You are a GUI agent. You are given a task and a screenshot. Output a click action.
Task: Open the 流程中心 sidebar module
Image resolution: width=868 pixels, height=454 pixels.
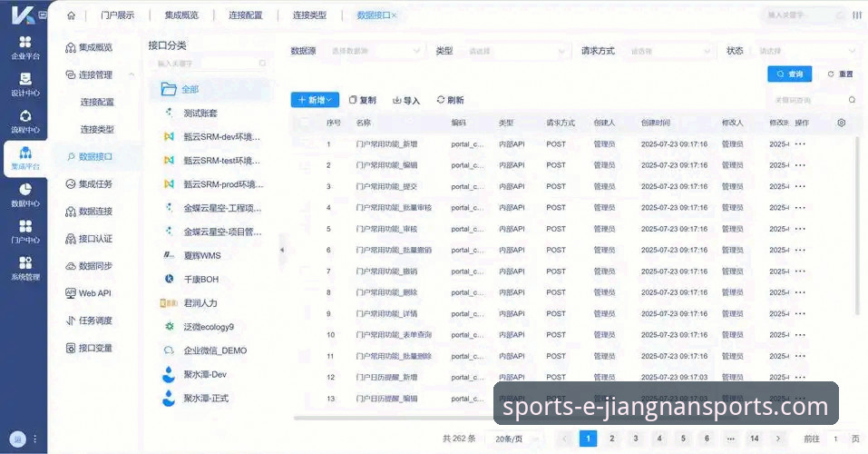tap(24, 122)
